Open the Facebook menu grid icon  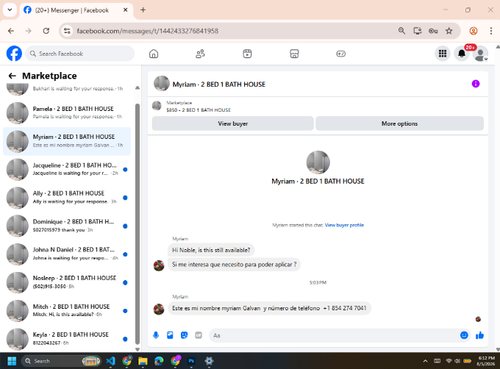point(442,53)
